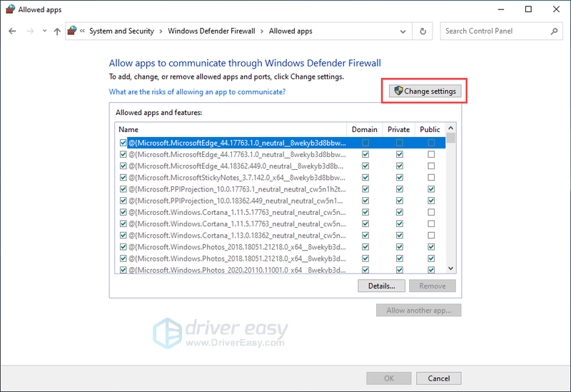571x392 pixels.
Task: Click the Domain column header
Action: 365,129
